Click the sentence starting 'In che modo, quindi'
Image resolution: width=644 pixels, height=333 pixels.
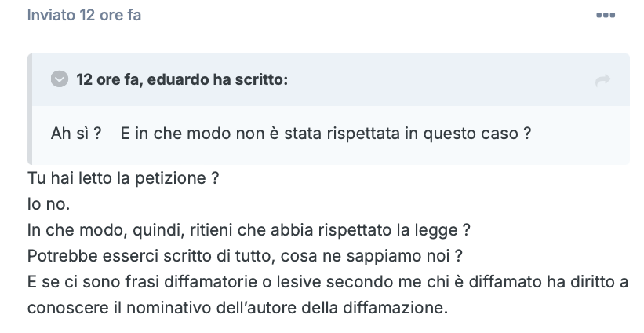[x=249, y=230]
